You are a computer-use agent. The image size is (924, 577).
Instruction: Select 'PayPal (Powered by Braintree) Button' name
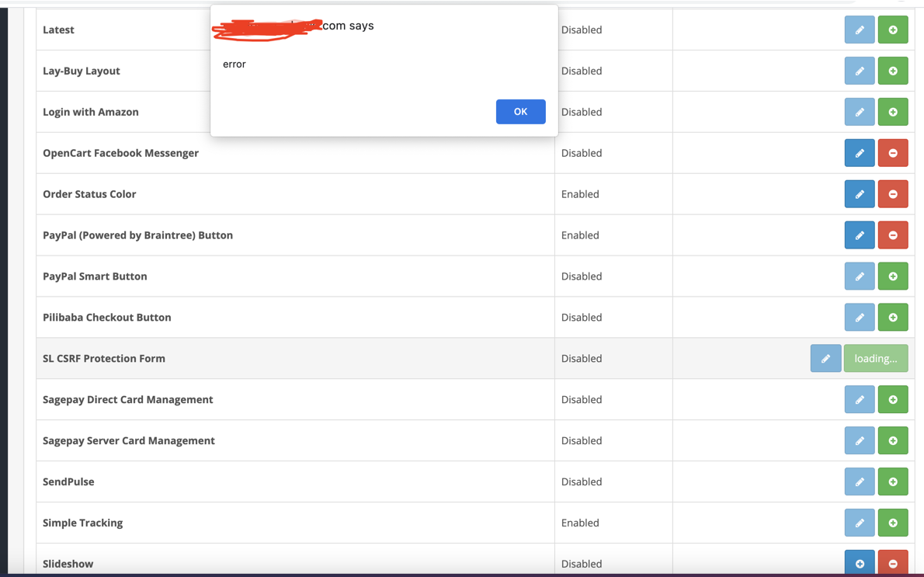click(x=138, y=235)
